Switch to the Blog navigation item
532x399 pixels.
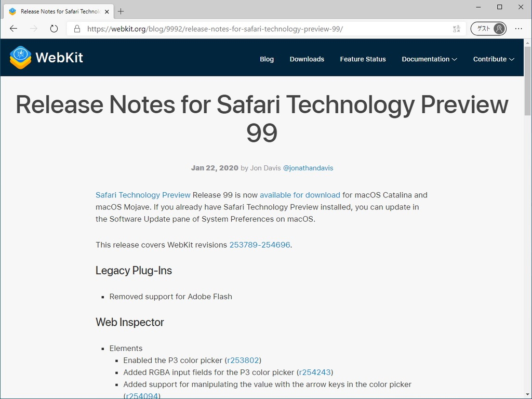click(267, 59)
